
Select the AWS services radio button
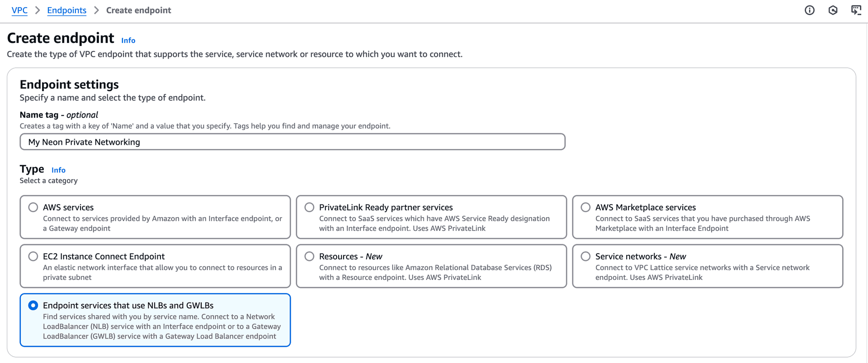33,207
